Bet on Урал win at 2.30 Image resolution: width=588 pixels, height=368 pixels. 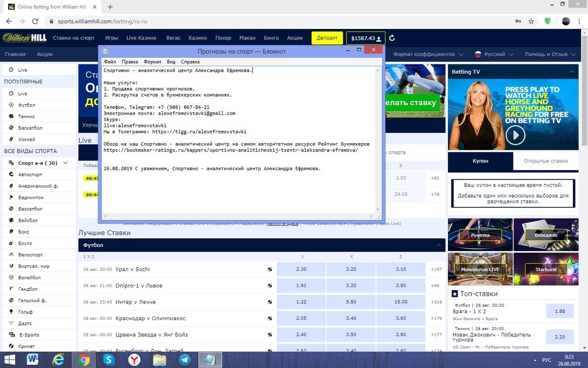click(301, 269)
